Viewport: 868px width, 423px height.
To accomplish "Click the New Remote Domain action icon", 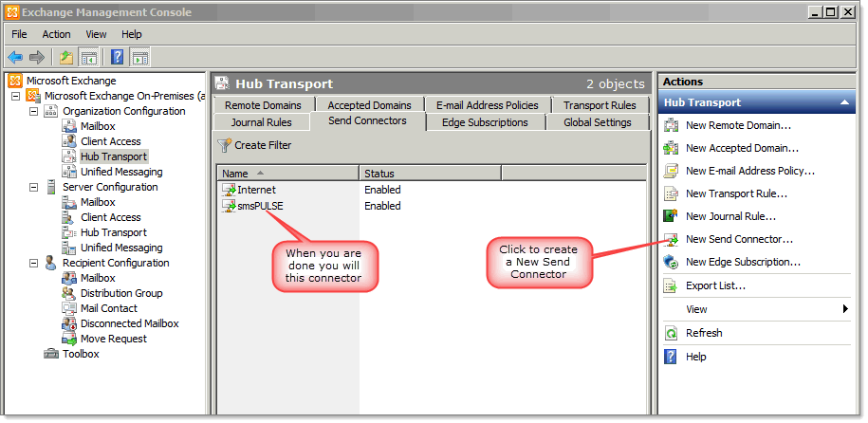I will pos(671,125).
